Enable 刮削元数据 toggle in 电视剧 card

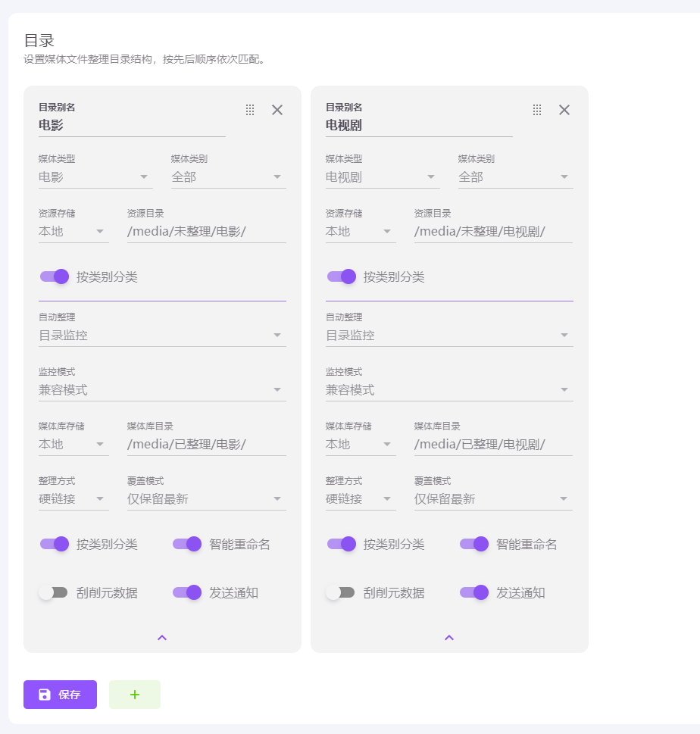tap(341, 592)
